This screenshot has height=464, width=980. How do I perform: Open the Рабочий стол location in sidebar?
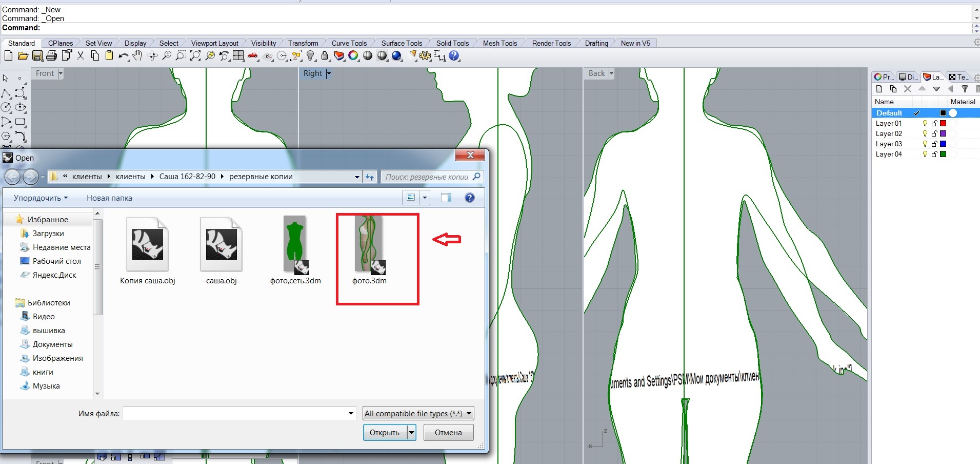tap(50, 261)
